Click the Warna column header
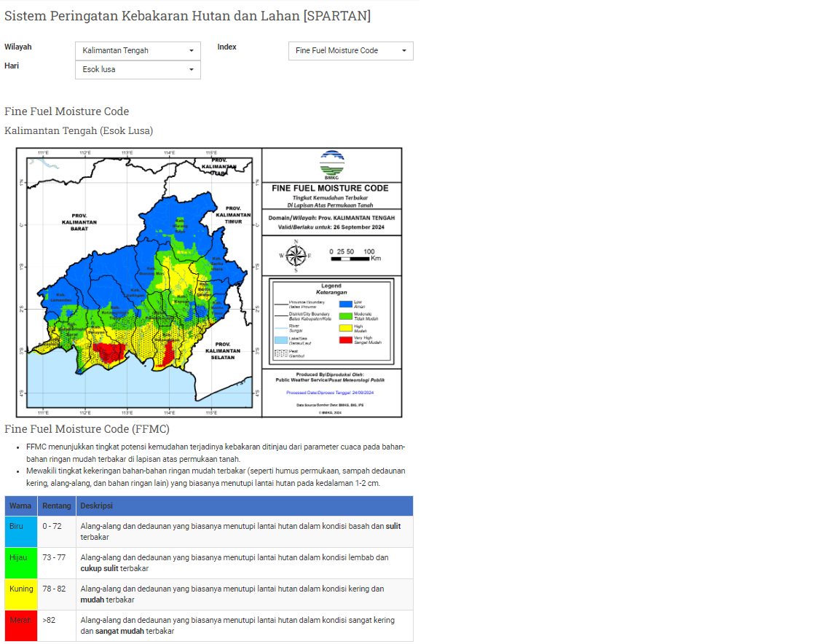Image resolution: width=839 pixels, height=644 pixels. coord(21,506)
